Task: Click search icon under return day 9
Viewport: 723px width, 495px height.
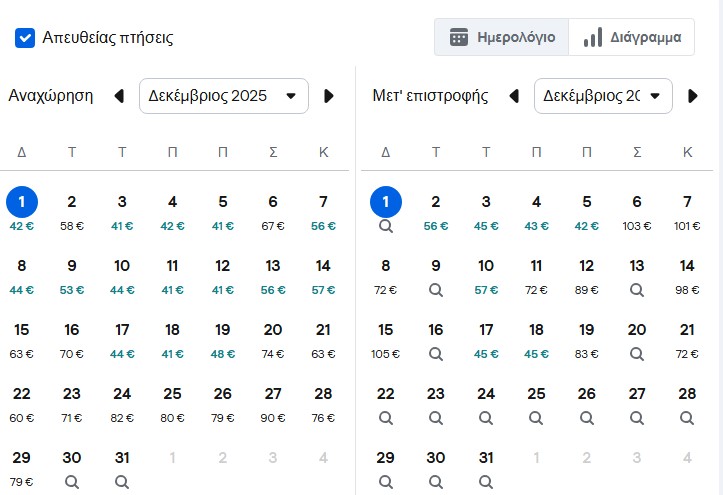Action: 436,289
